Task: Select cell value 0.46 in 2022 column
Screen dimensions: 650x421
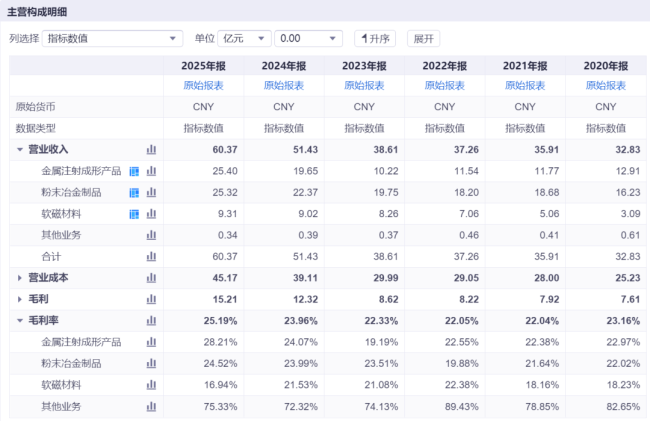Action: pos(469,235)
